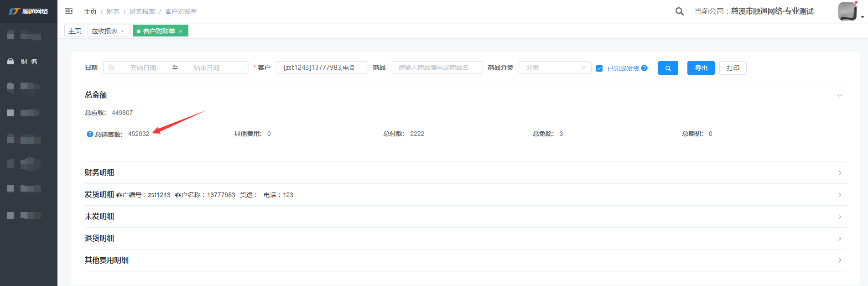The image size is (868, 286).
Task: Click help icon next to 总销售额
Action: (x=90, y=134)
